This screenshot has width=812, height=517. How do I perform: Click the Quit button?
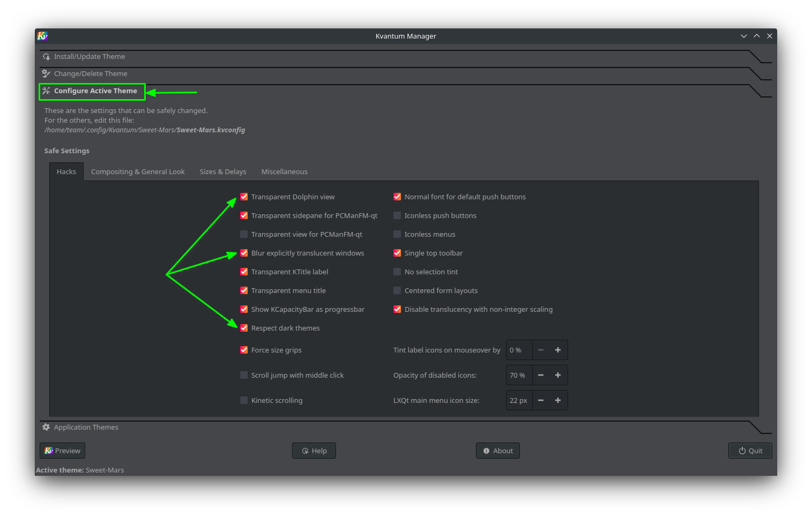tap(750, 451)
